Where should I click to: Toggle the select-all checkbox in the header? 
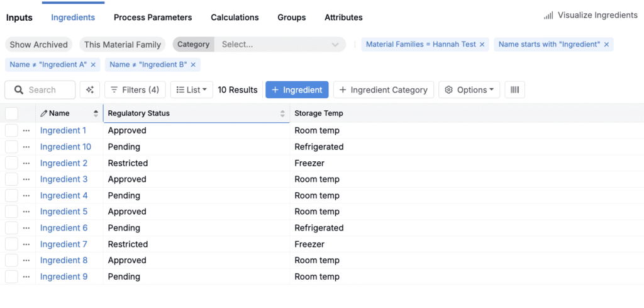click(11, 113)
